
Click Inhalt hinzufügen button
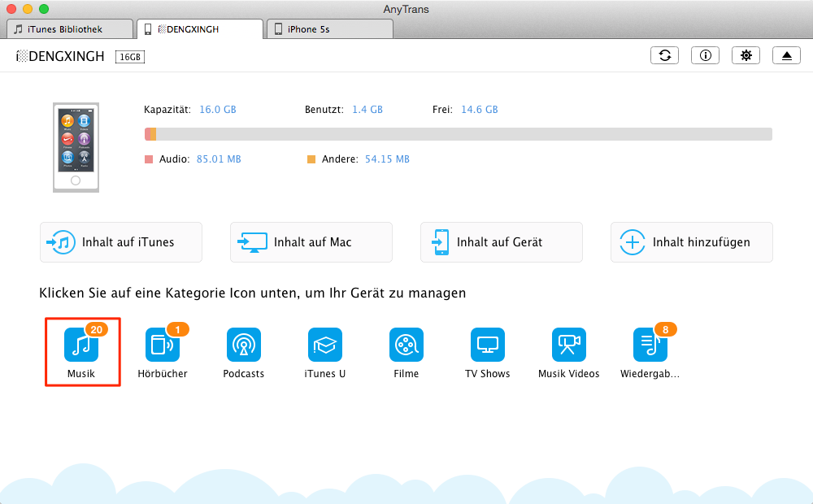[692, 242]
